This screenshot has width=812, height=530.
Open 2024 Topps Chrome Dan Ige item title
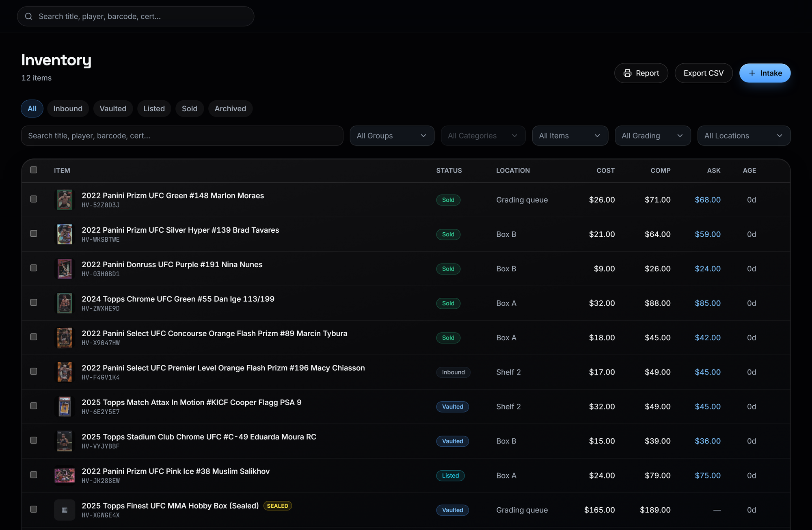[x=178, y=299]
